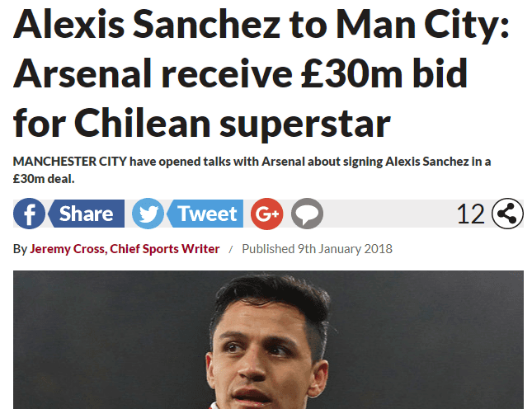Open Jeremy Cross author profile link
The width and height of the screenshot is (532, 409).
[x=67, y=249]
